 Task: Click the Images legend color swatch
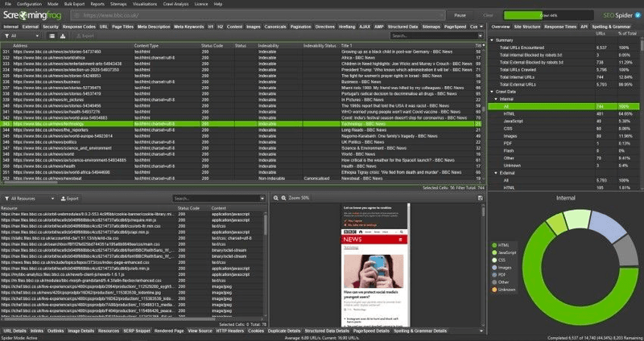tap(494, 268)
